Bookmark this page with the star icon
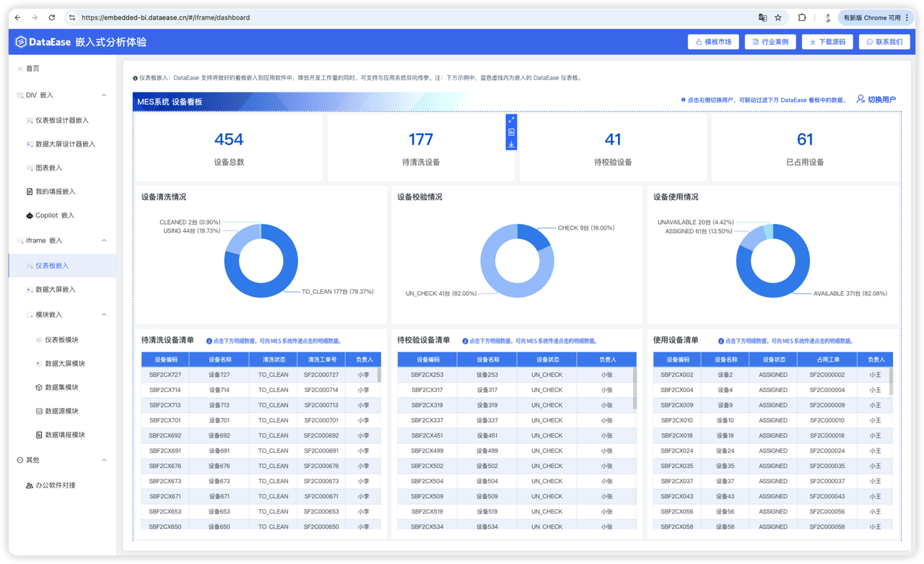This screenshot has width=924, height=564. [x=778, y=17]
